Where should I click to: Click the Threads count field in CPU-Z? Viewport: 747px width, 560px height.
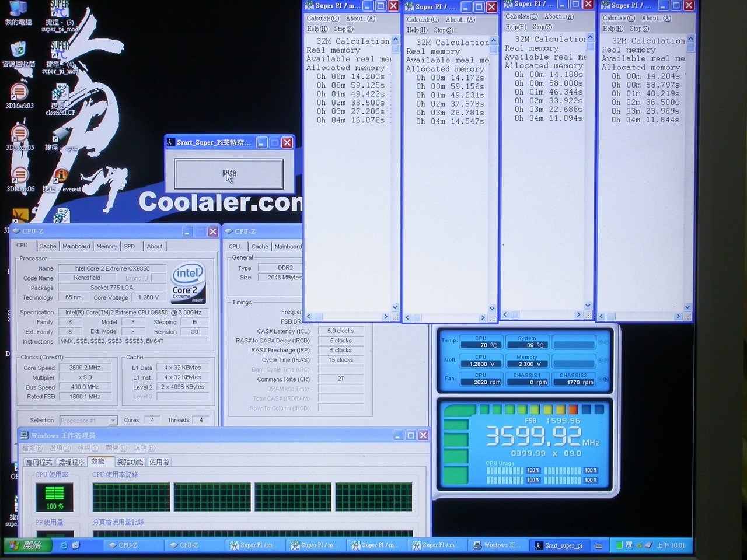pos(201,420)
